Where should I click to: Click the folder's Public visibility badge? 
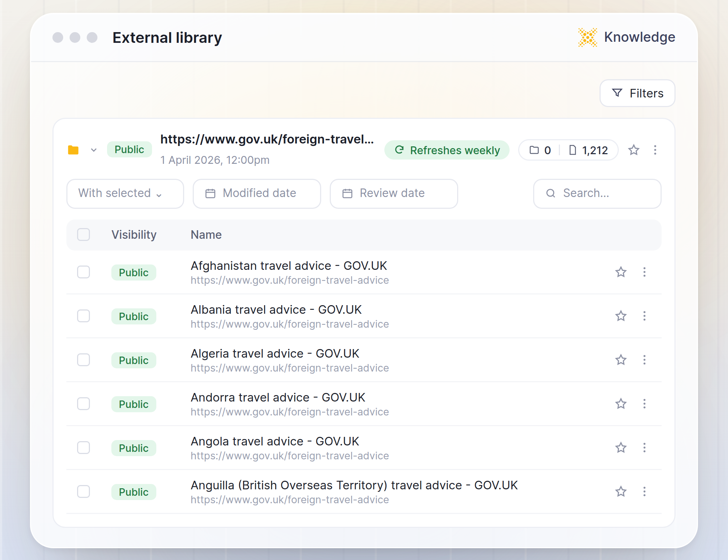129,150
